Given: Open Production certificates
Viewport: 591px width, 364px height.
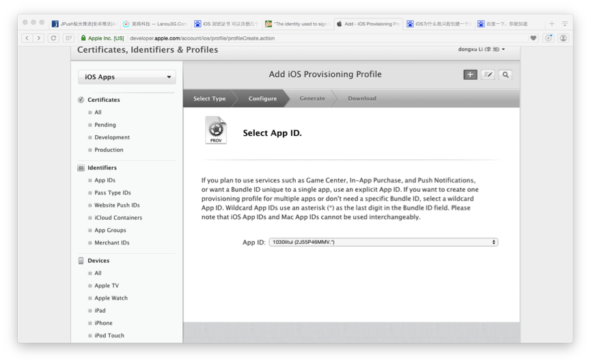Looking at the screenshot, I should pyautogui.click(x=109, y=150).
